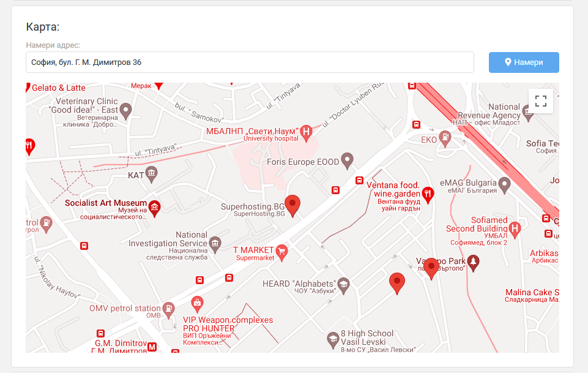This screenshot has height=373, width=588.
Task: Click the МБАЛНП Свети Наум hospital icon
Action: pos(307,134)
